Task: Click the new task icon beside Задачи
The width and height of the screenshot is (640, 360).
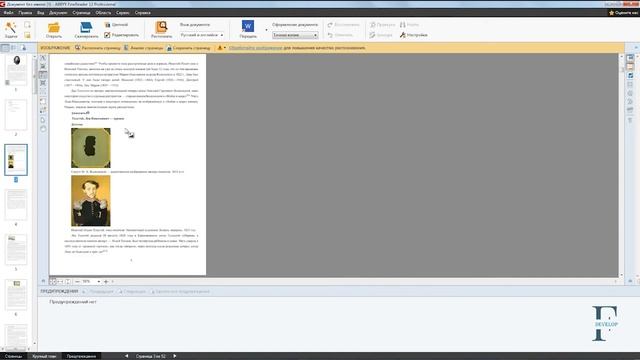Action: point(27,25)
